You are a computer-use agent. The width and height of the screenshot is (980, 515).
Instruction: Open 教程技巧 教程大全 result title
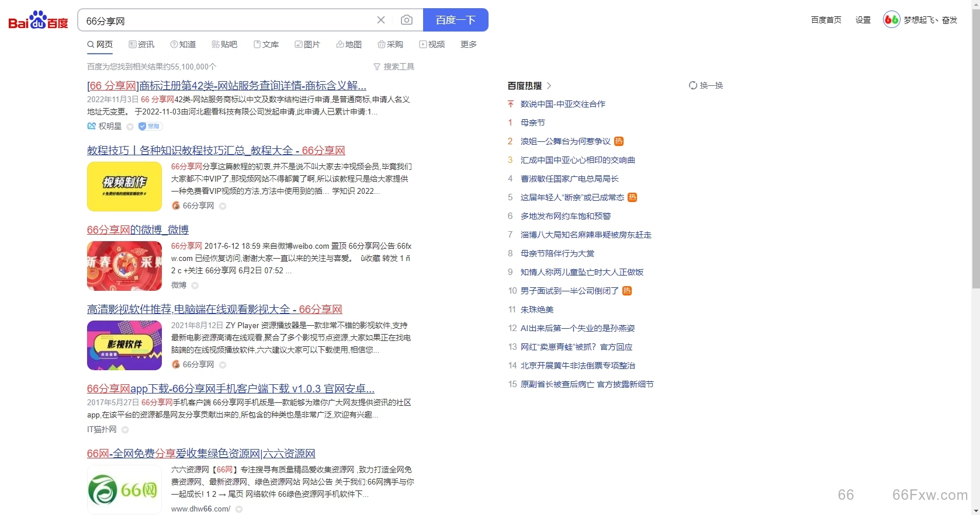click(x=216, y=151)
